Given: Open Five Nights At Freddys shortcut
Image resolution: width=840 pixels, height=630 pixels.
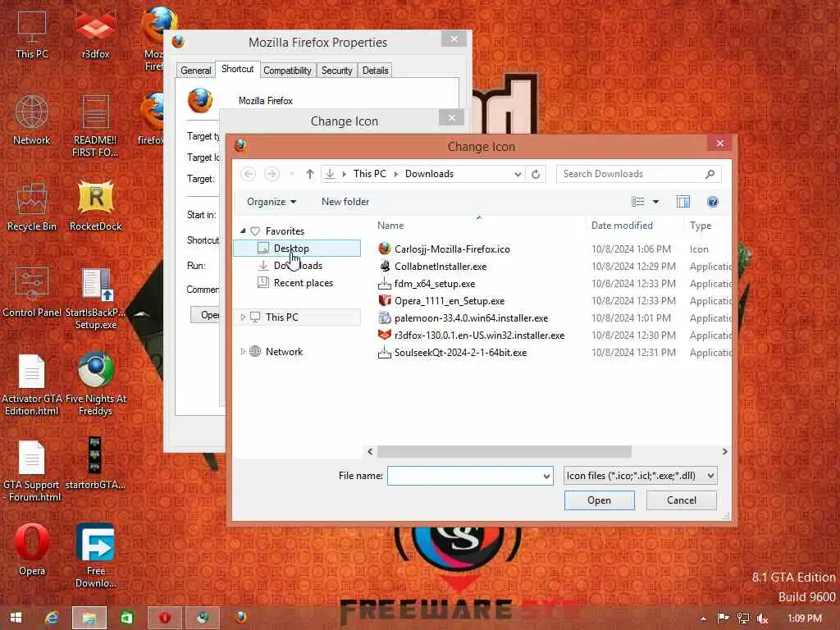Looking at the screenshot, I should (95, 385).
